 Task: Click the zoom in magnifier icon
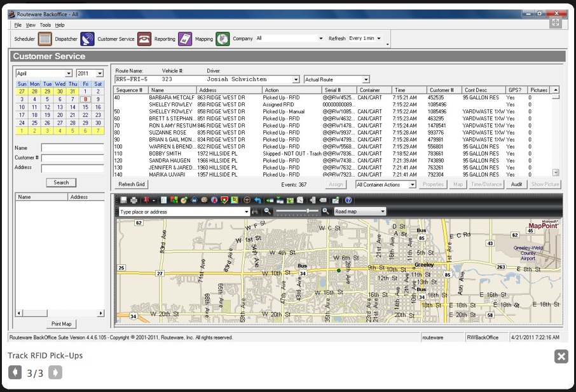[x=326, y=212]
